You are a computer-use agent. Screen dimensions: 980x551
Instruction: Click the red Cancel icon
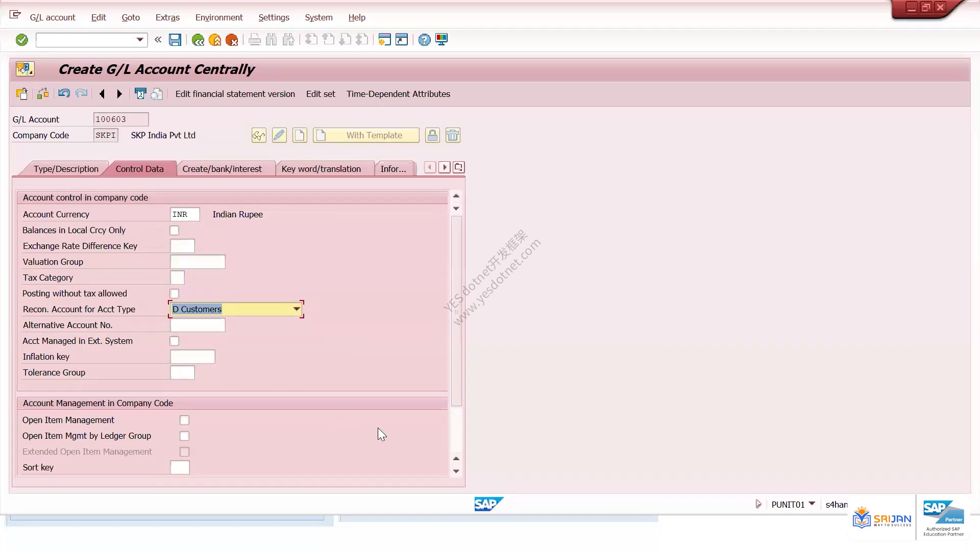tap(232, 40)
